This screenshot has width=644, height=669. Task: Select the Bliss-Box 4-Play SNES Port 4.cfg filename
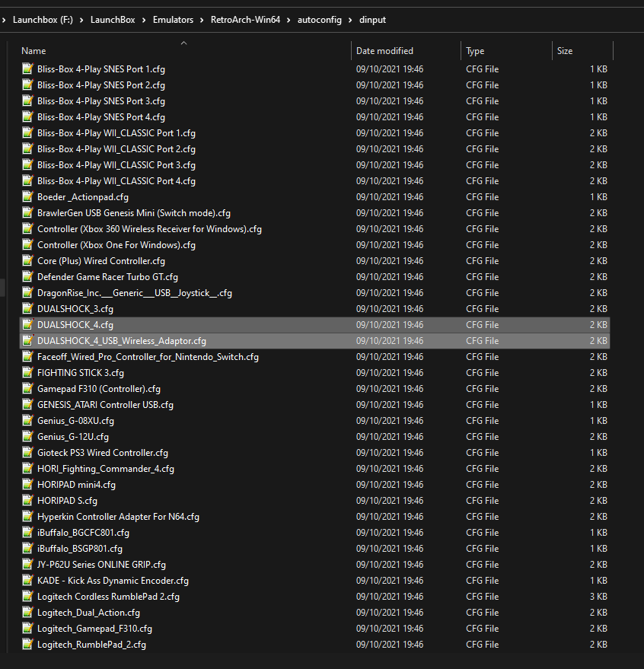tap(101, 117)
